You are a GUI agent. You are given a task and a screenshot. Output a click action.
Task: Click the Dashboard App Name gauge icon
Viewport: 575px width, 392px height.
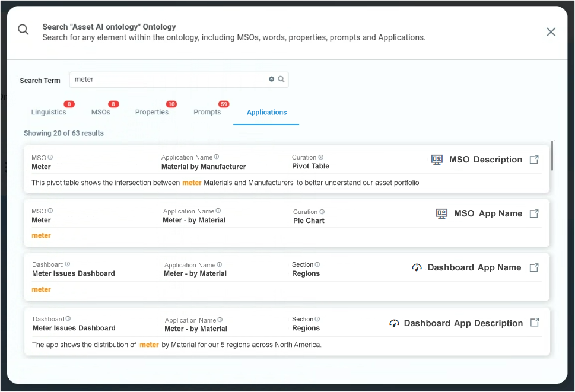point(417,268)
